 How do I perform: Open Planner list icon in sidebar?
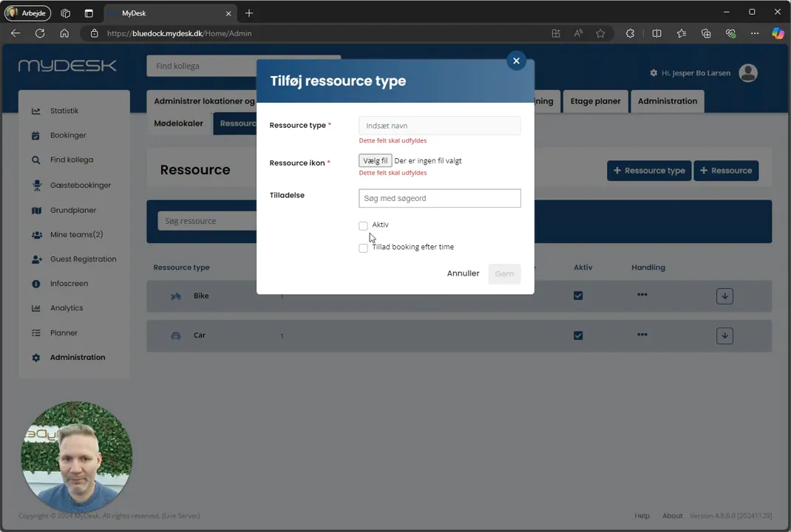click(35, 332)
